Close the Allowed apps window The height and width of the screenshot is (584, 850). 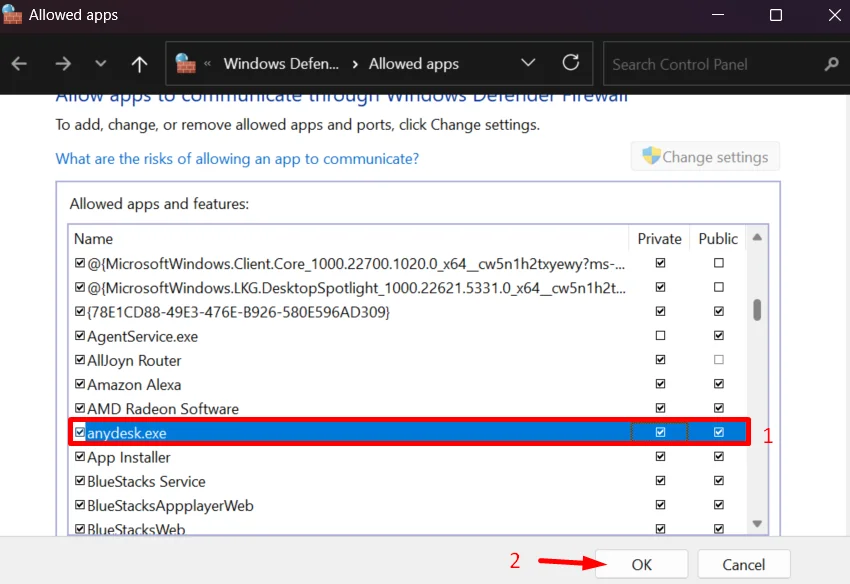pos(835,15)
